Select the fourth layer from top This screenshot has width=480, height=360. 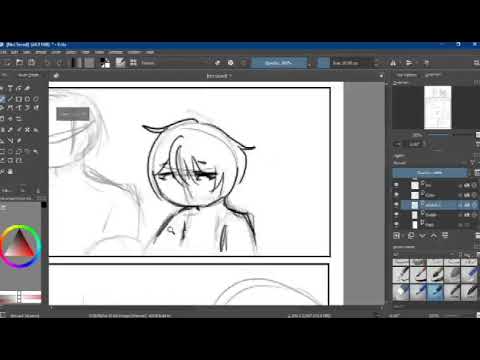click(x=439, y=215)
